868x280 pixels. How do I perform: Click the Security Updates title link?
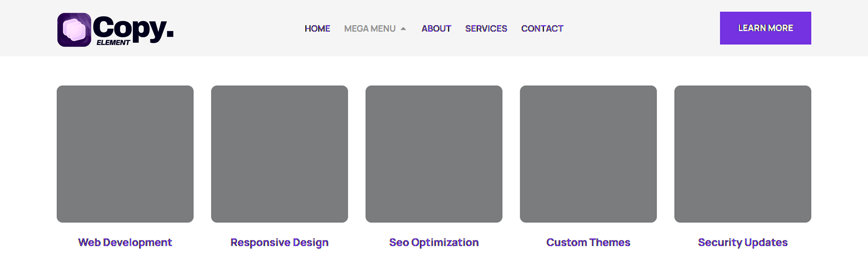[742, 242]
